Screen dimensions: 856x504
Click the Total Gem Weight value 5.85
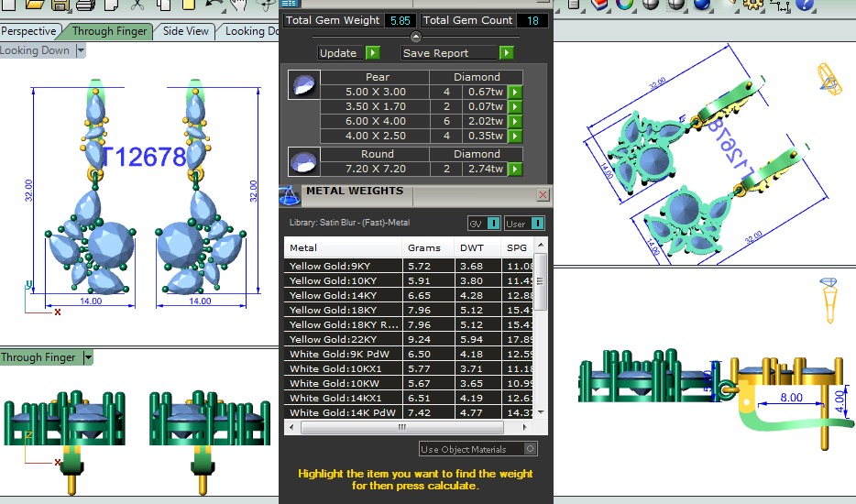pyautogui.click(x=401, y=21)
